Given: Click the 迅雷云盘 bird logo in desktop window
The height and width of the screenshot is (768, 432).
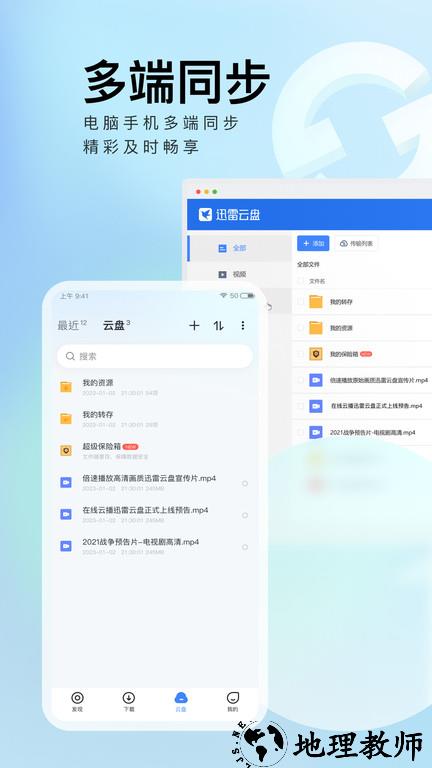Looking at the screenshot, I should [x=205, y=215].
